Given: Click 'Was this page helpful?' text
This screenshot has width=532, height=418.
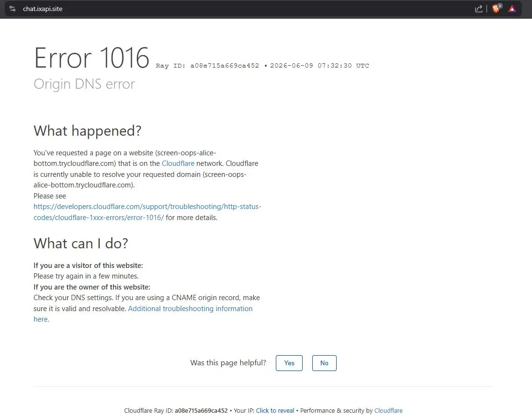Looking at the screenshot, I should coord(228,363).
